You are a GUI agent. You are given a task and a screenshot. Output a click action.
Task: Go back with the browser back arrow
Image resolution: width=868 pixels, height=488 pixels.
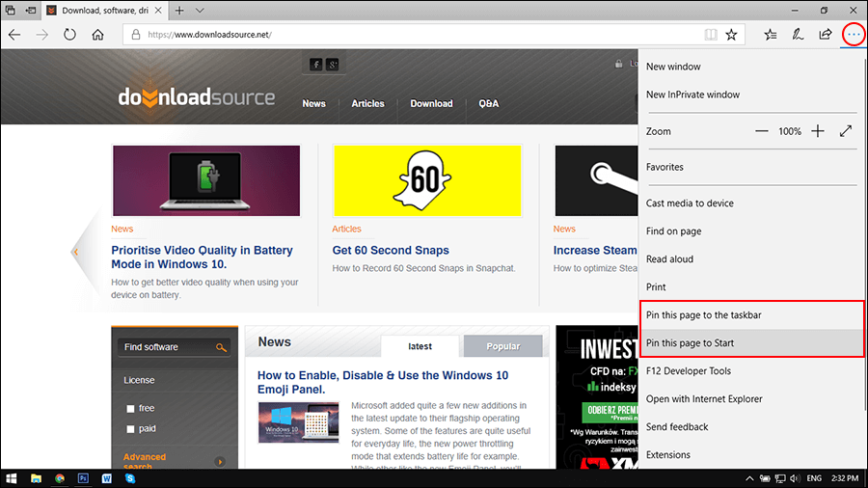pyautogui.click(x=14, y=35)
